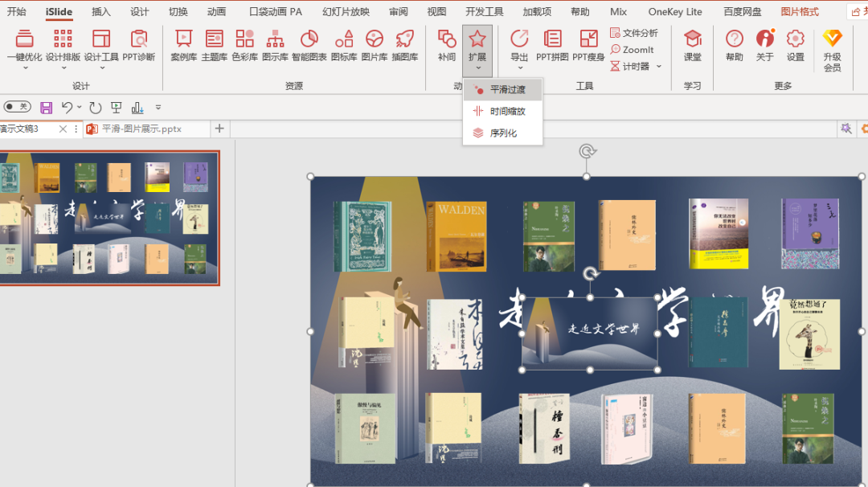Launch ZoomIt tool
The image size is (868, 487).
(x=633, y=50)
